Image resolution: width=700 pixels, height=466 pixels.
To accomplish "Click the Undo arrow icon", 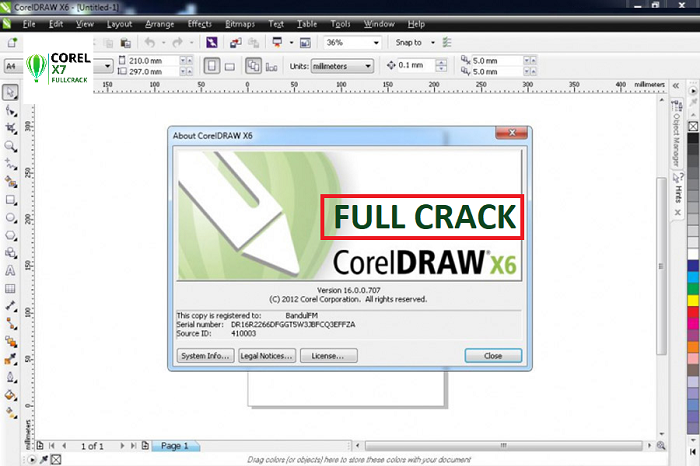I will click(150, 43).
